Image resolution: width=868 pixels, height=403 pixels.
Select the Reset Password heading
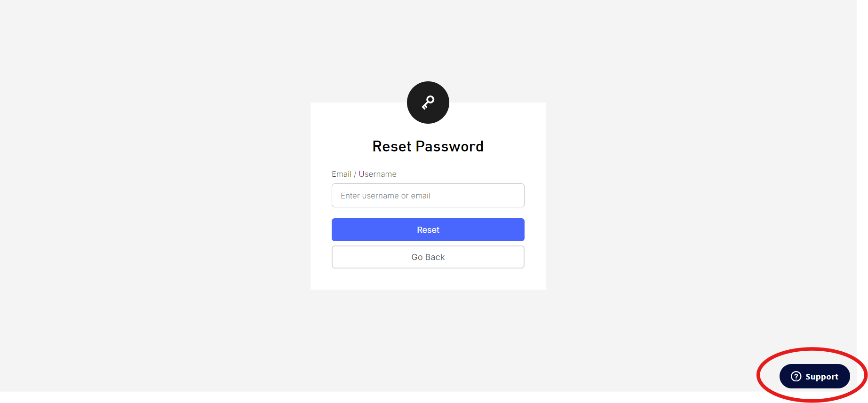(x=428, y=146)
